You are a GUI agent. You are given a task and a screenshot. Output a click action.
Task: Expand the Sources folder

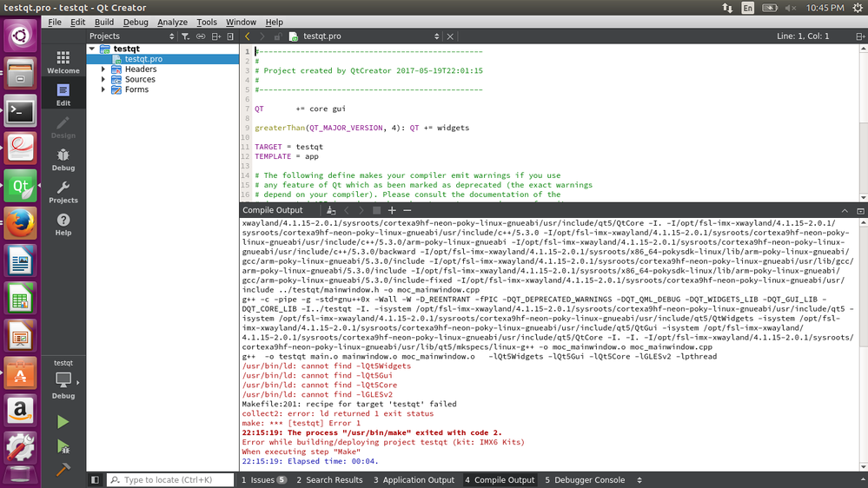(103, 79)
